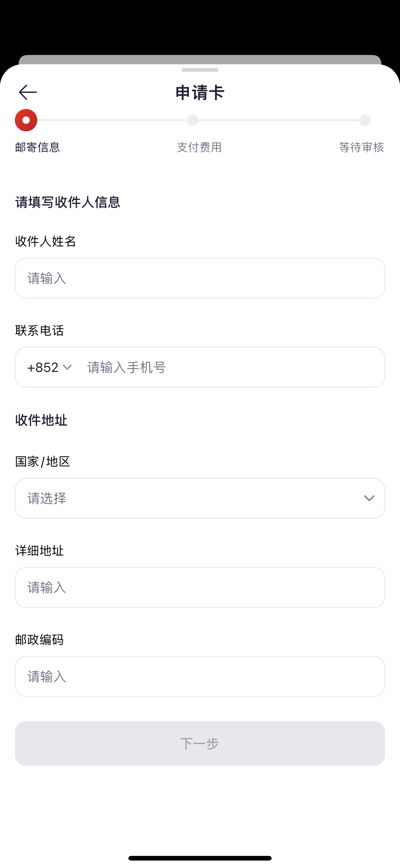Tap the sheet drag handle at top
Screen dimensions: 400x868
(200, 70)
